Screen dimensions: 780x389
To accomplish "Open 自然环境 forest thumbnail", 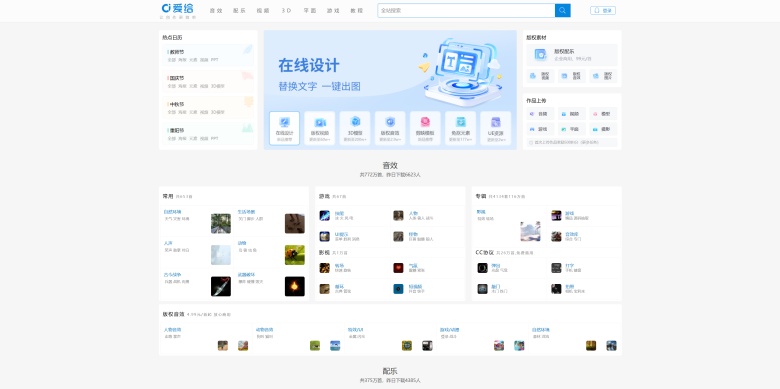I will (221, 223).
